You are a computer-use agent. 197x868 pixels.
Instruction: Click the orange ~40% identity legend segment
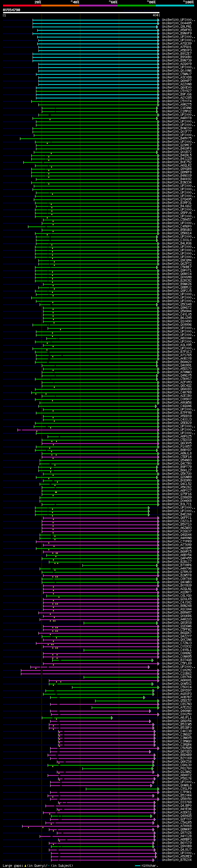60,6
